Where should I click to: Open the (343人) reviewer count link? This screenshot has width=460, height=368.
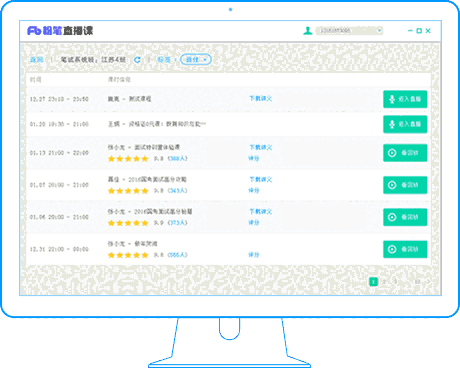pos(177,190)
